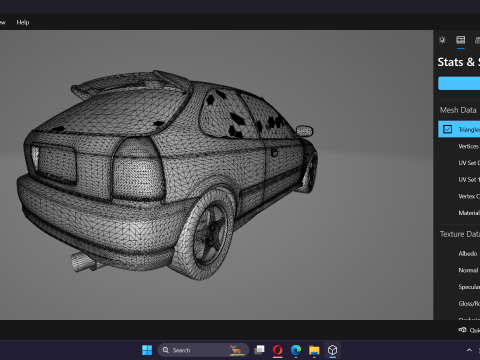This screenshot has width=480, height=360.
Task: Select the Stats & Shading panel icon
Action: pos(461,40)
